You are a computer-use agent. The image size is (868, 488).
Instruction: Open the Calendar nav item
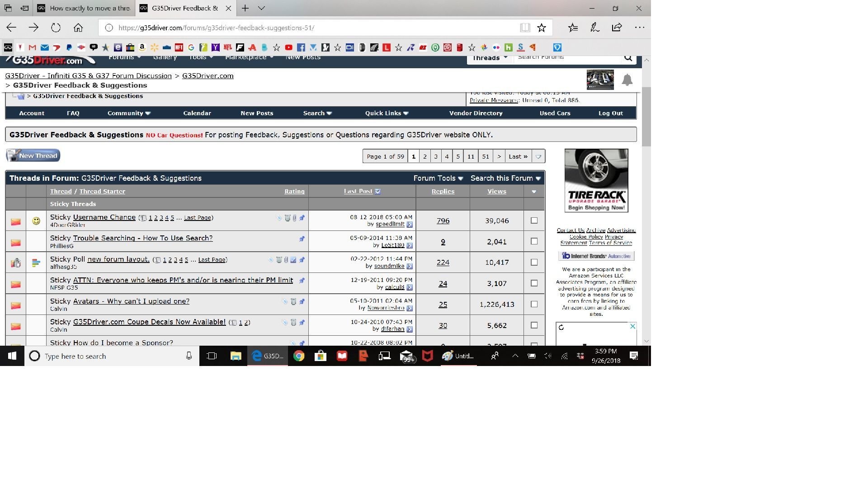click(197, 113)
